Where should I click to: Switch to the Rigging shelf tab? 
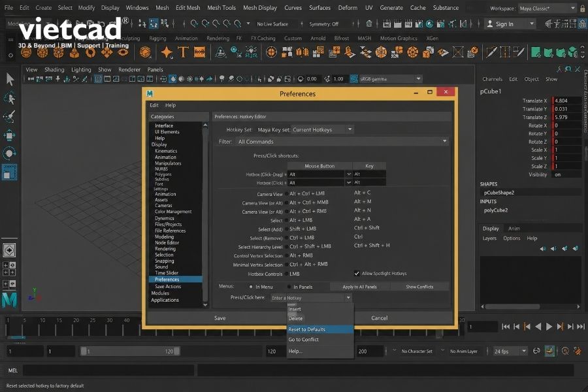pyautogui.click(x=157, y=39)
